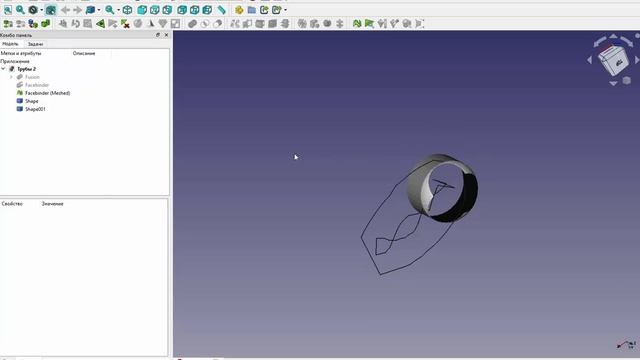Click the mesh union boolean icon

pyautogui.click(x=192, y=24)
